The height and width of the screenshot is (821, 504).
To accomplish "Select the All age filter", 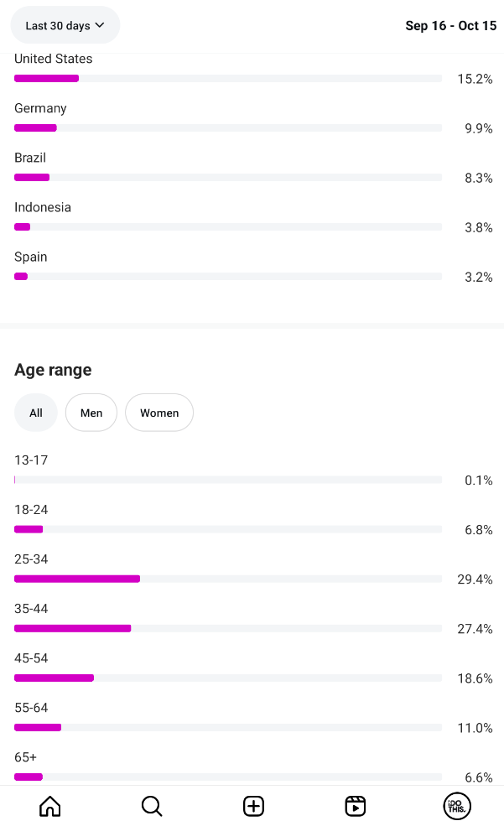I will tap(36, 413).
